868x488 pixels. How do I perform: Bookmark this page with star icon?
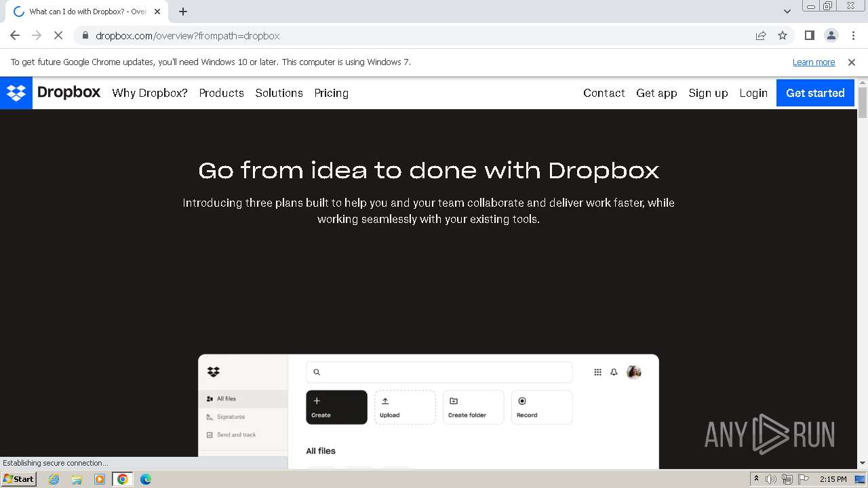(x=783, y=36)
